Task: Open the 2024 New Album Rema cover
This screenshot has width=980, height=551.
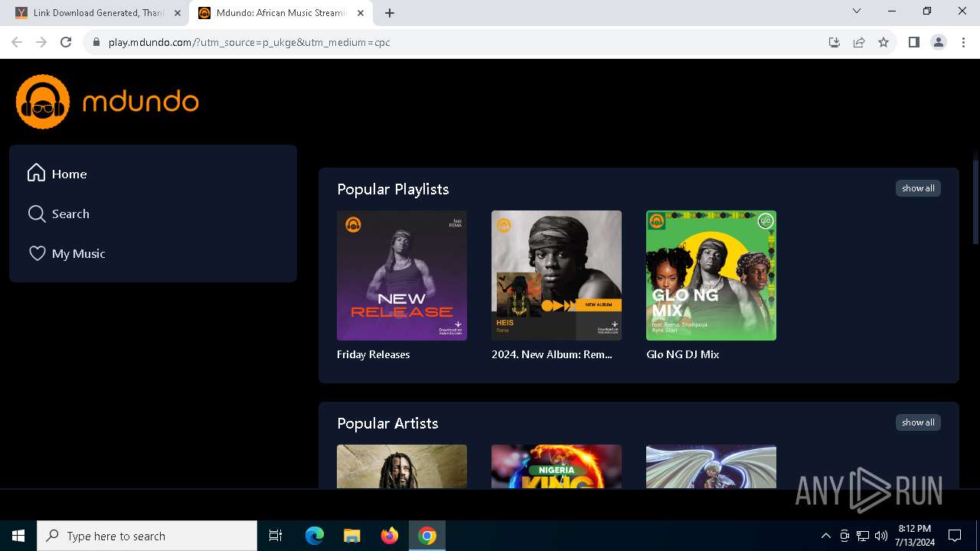Action: click(557, 275)
